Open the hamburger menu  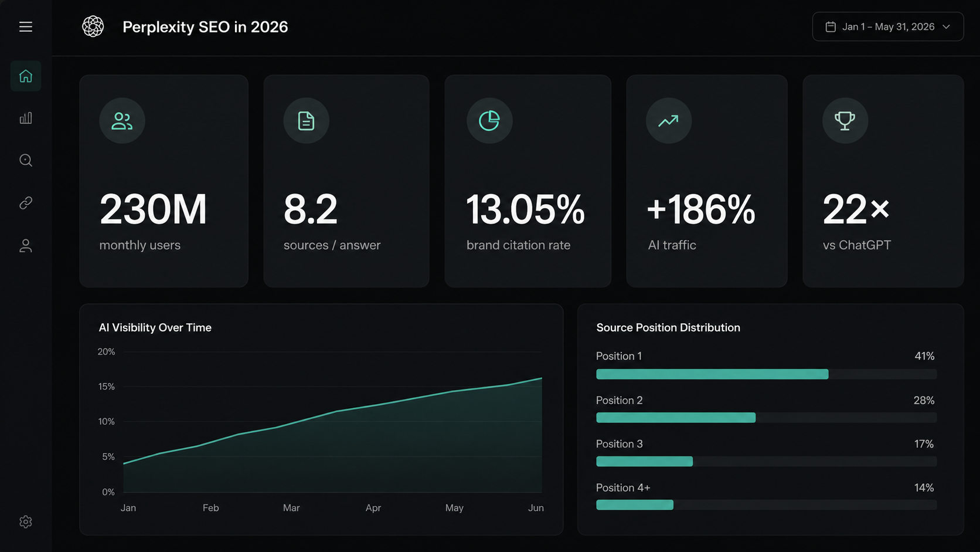click(x=25, y=27)
